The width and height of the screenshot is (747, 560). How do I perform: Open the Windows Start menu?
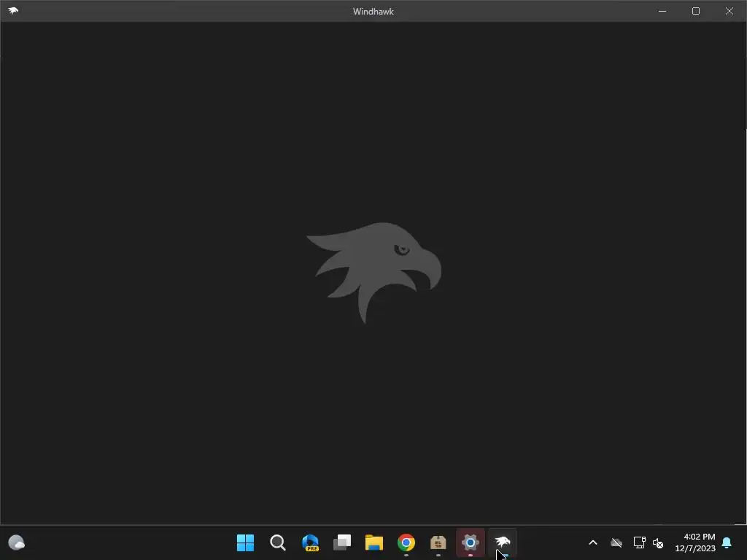point(245,542)
